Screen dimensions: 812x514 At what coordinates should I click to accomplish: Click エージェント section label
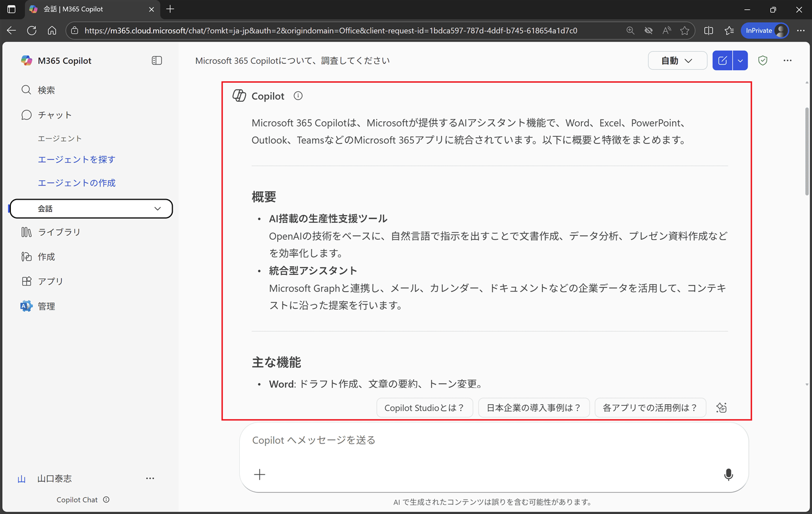(x=60, y=139)
